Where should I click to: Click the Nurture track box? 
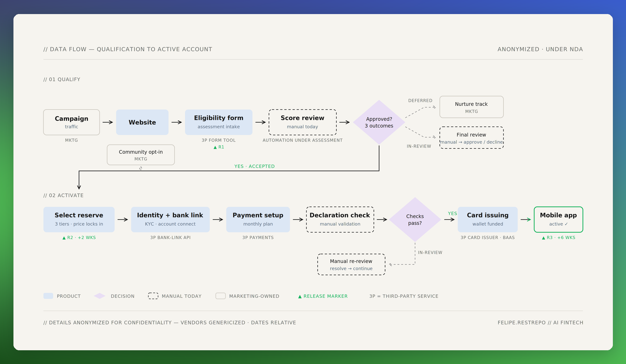(x=471, y=107)
